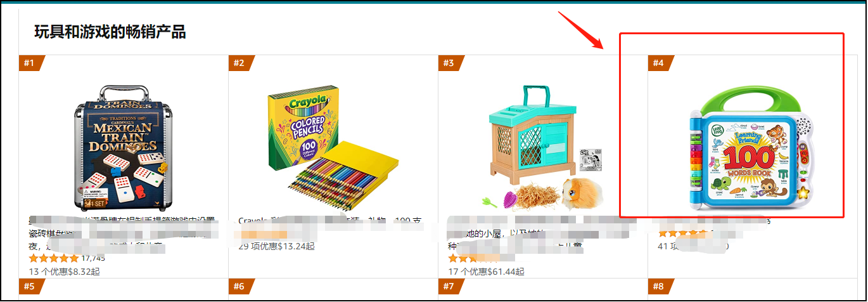Open the dominoes star rating with 17,743 reviews

[67, 258]
